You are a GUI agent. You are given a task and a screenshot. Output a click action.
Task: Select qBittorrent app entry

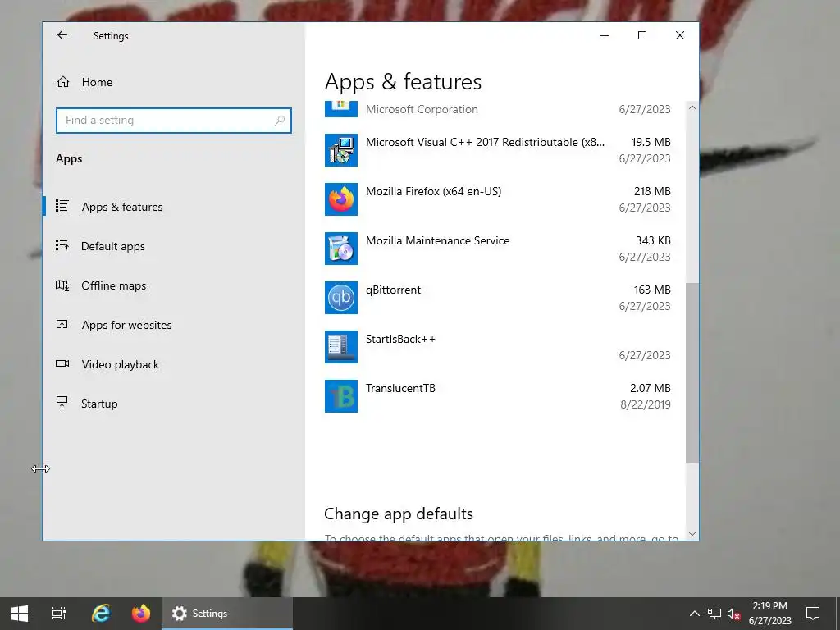click(498, 298)
